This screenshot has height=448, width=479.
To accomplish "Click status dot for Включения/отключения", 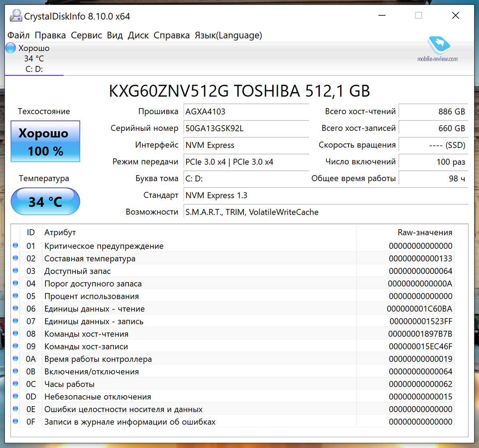I will pos(16,371).
